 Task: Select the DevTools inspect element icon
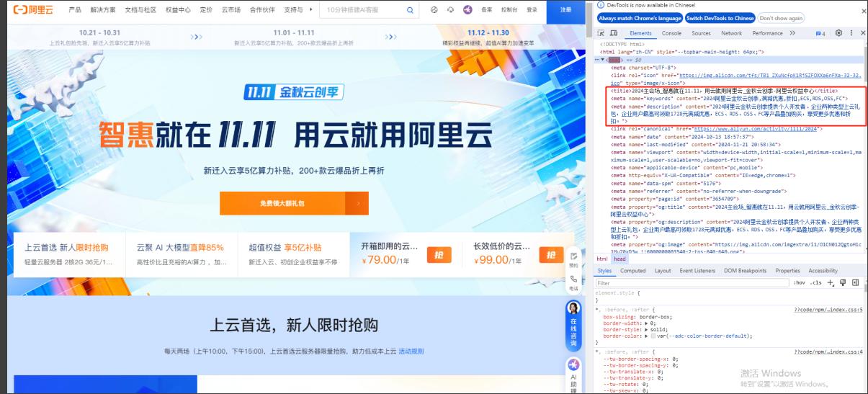602,33
